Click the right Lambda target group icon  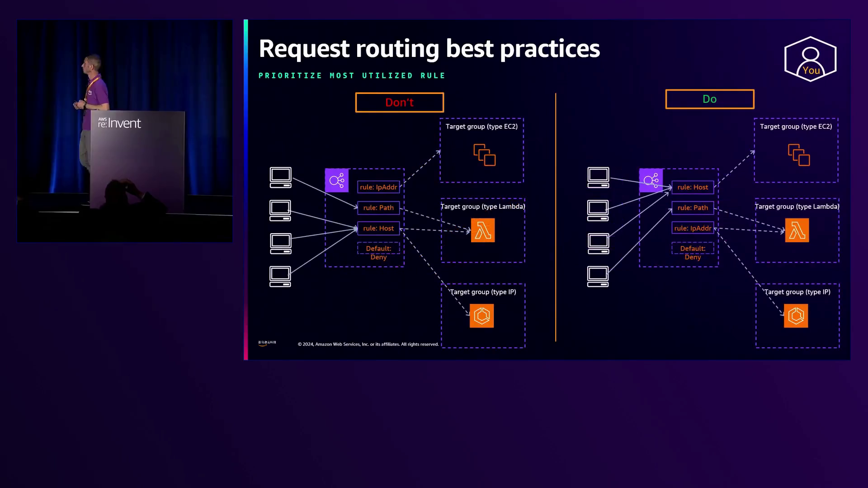tap(797, 230)
